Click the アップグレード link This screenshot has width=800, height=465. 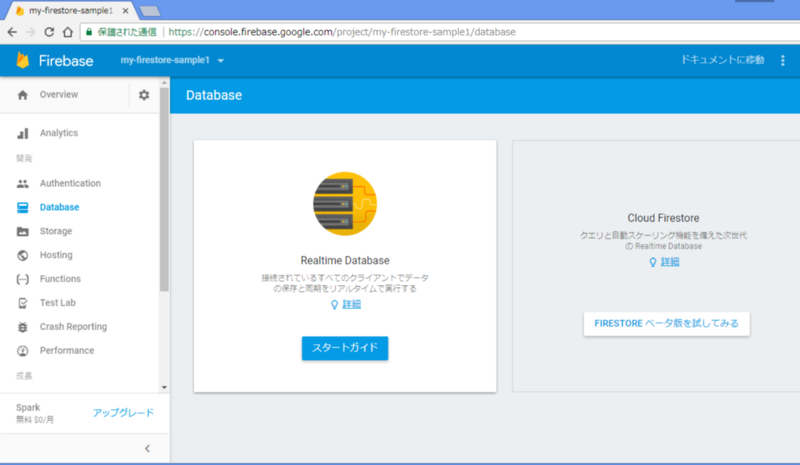[123, 413]
